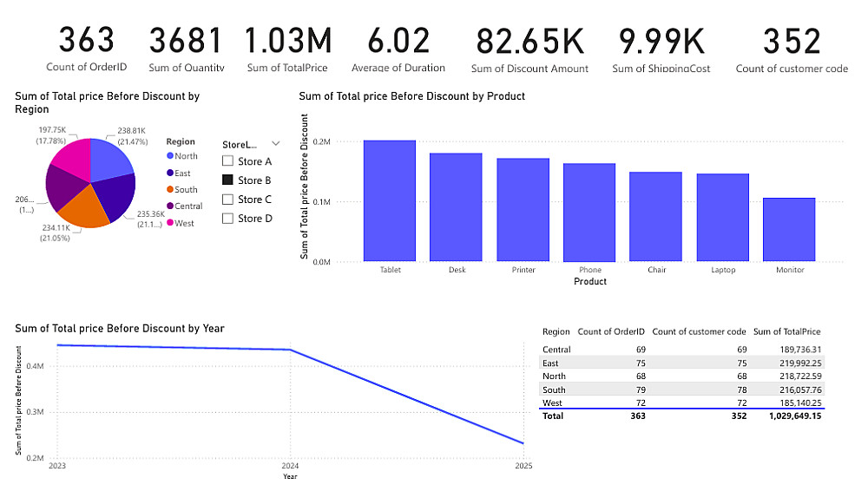Screen dimensions: 868x491
Task: Click the Sum of Total price Before Discount by Year title
Action: coord(120,329)
